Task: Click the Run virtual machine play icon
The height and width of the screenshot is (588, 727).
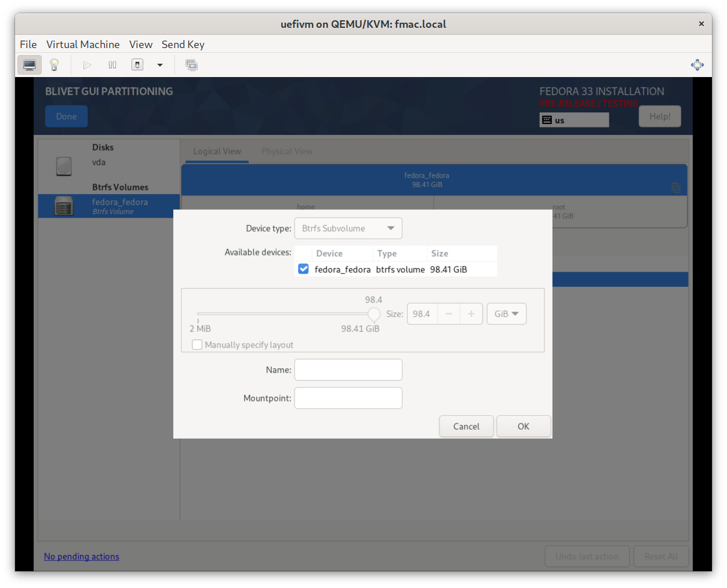Action: click(x=87, y=65)
